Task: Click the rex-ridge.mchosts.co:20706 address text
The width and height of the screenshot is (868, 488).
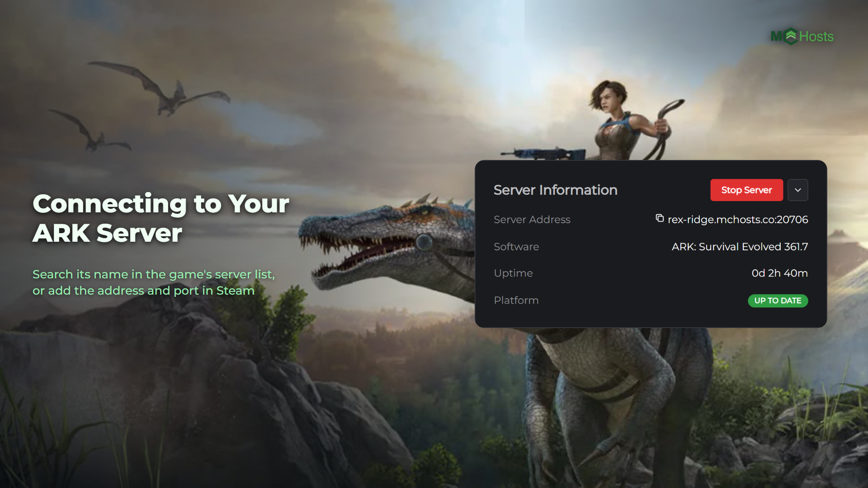Action: tap(738, 220)
